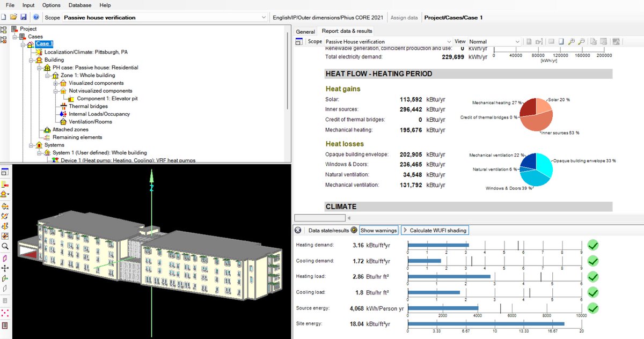Open the File menu
Viewport: 644px width, 339px height.
(x=10, y=5)
